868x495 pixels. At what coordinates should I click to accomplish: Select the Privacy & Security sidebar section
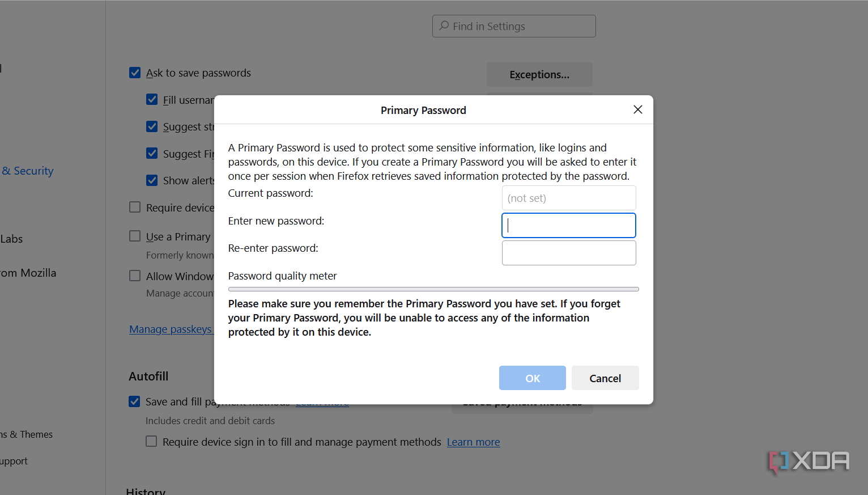click(27, 170)
